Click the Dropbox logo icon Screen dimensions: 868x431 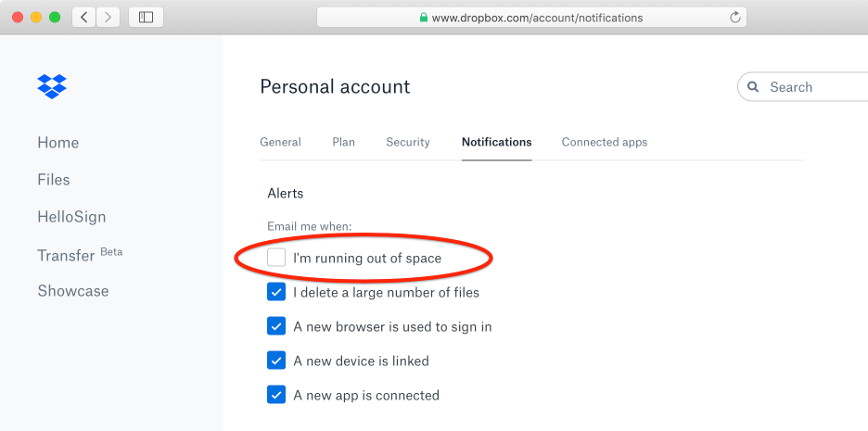(x=52, y=85)
